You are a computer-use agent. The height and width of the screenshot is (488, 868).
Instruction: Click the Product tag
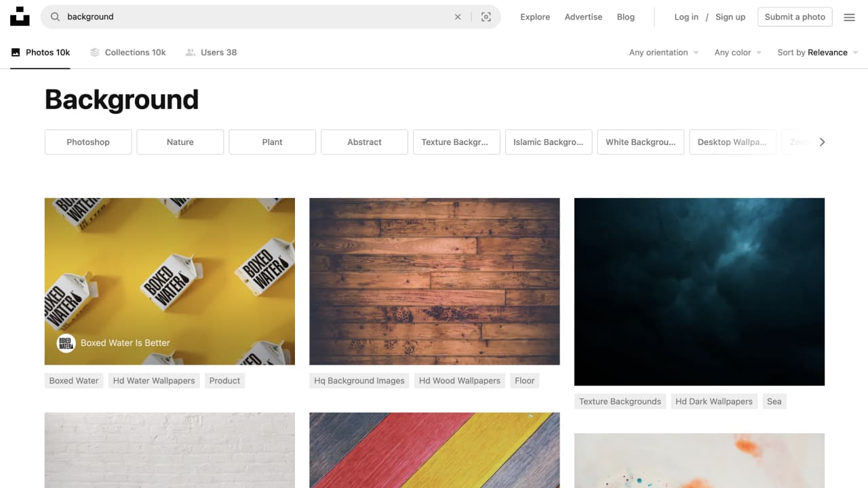(224, 381)
